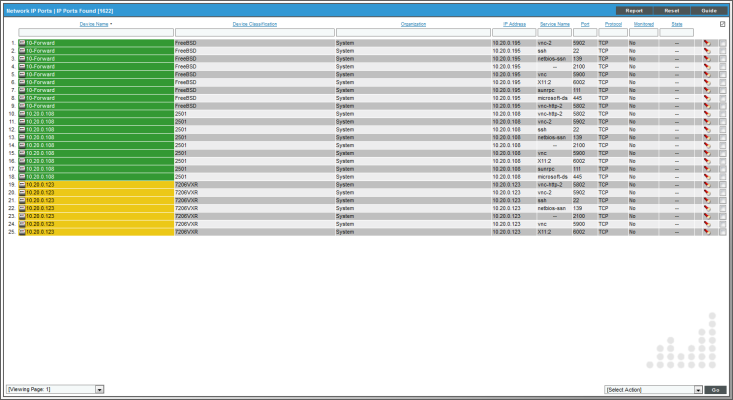The width and height of the screenshot is (733, 400).
Task: Open port tools icon for row 5
Action: click(707, 74)
